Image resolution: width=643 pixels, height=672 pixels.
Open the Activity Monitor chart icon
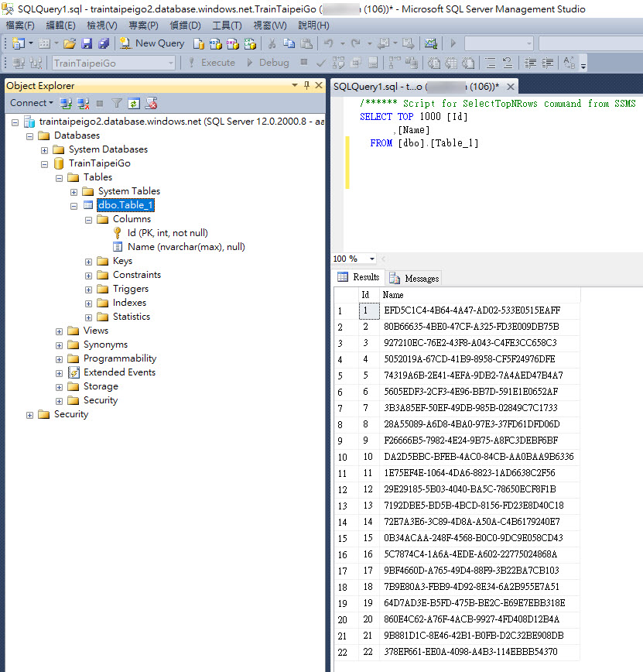(x=430, y=43)
